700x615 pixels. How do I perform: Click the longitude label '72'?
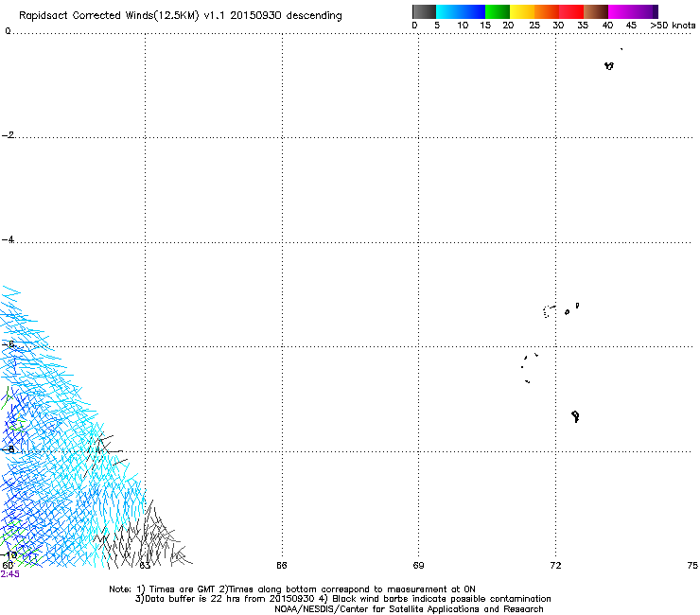[555, 566]
